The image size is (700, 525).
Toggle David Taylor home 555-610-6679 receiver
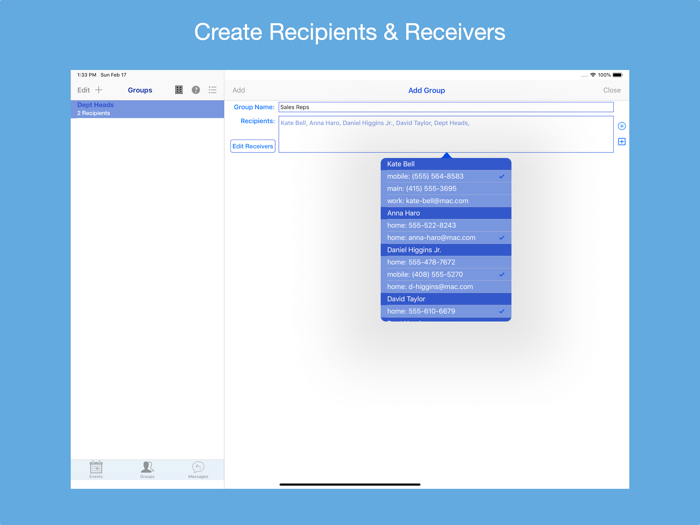(x=446, y=311)
